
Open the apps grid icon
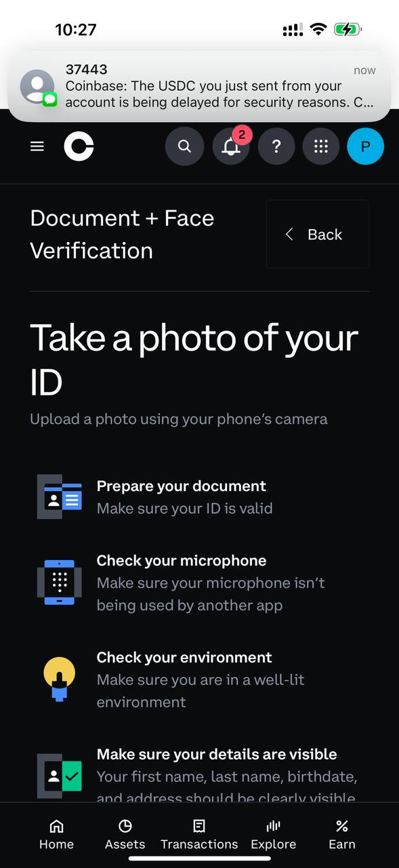coord(321,146)
